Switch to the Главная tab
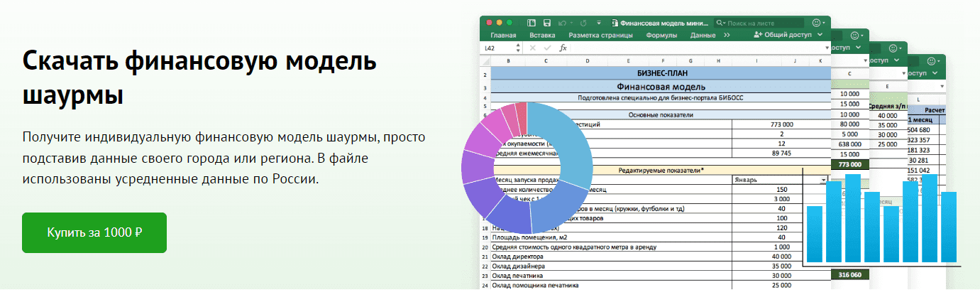The width and height of the screenshot is (980, 290). click(x=503, y=35)
